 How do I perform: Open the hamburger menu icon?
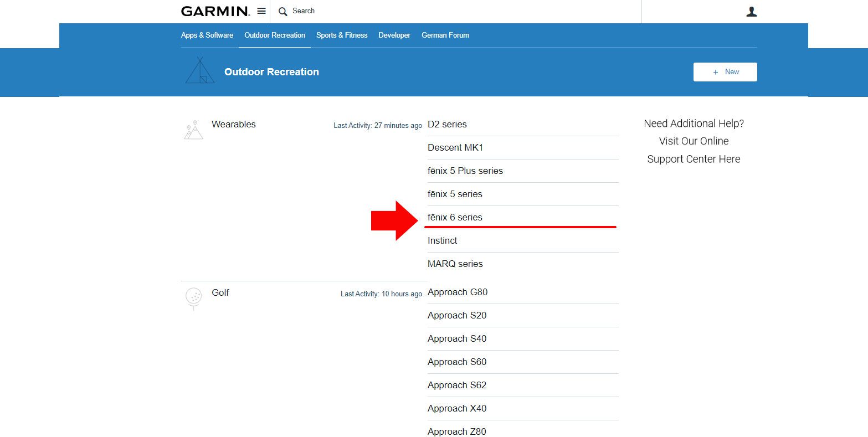click(x=261, y=11)
